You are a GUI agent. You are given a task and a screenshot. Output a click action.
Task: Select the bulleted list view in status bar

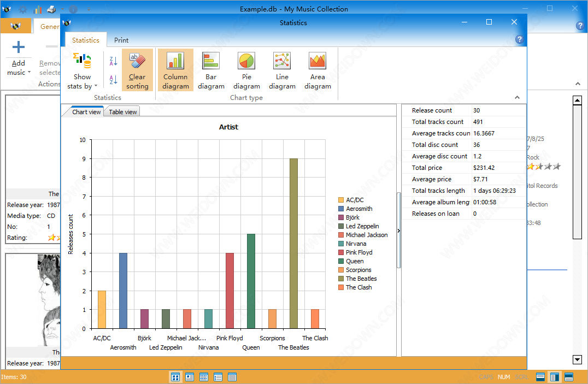[x=218, y=377]
